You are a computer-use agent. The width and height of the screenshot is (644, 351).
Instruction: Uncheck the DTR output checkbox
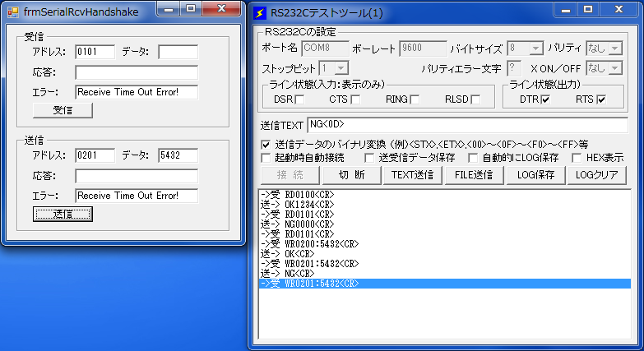545,99
